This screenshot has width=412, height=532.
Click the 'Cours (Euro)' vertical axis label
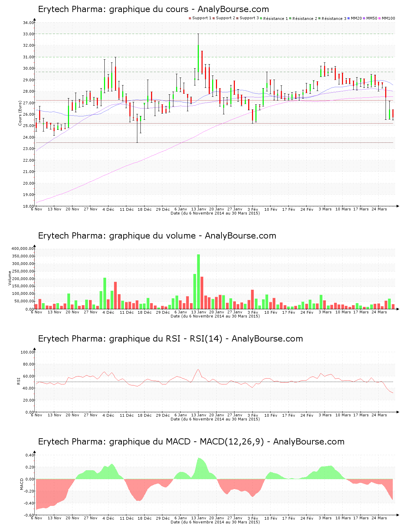click(20, 113)
